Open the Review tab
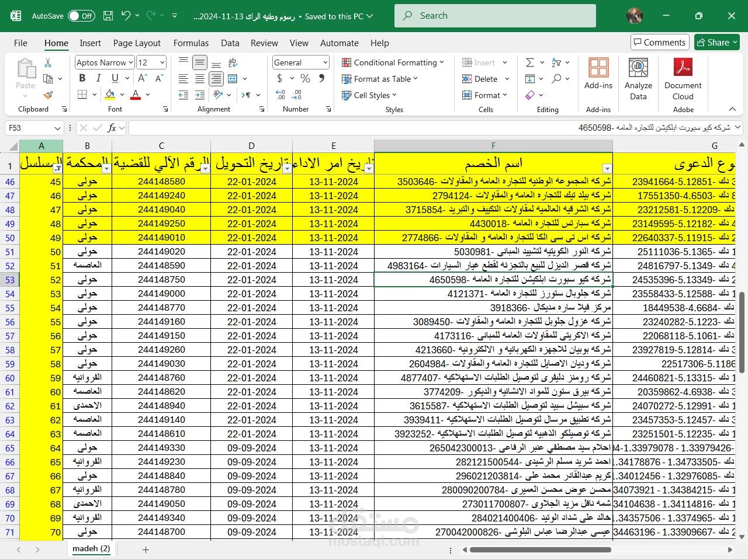 click(x=264, y=43)
